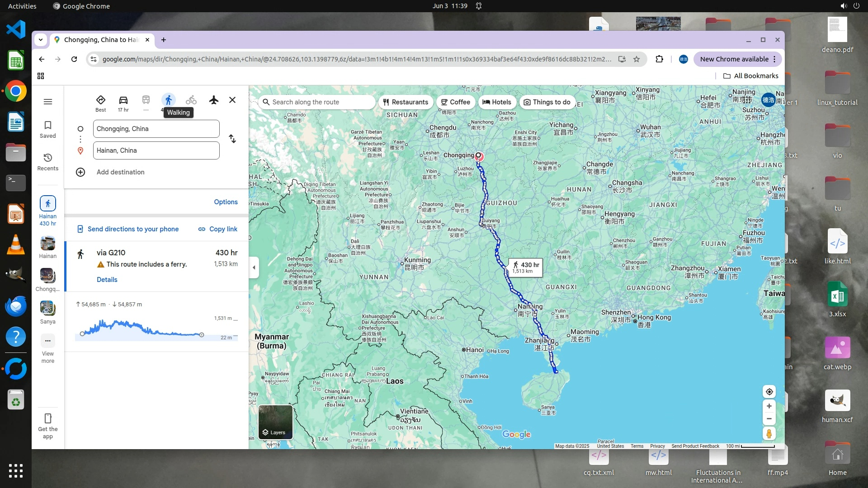This screenshot has height=488, width=868.
Task: Zoom in the map with plus button
Action: (x=769, y=406)
